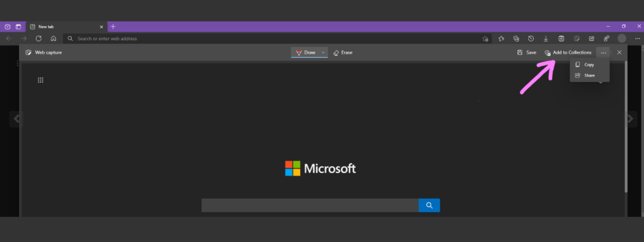644x242 pixels.
Task: Open the Math Solver toolbar icon
Action: pyautogui.click(x=561, y=38)
